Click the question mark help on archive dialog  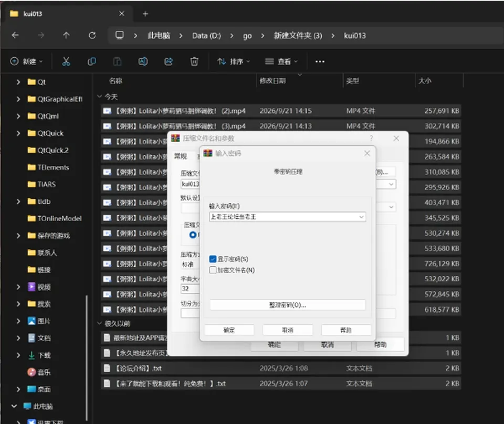371,138
